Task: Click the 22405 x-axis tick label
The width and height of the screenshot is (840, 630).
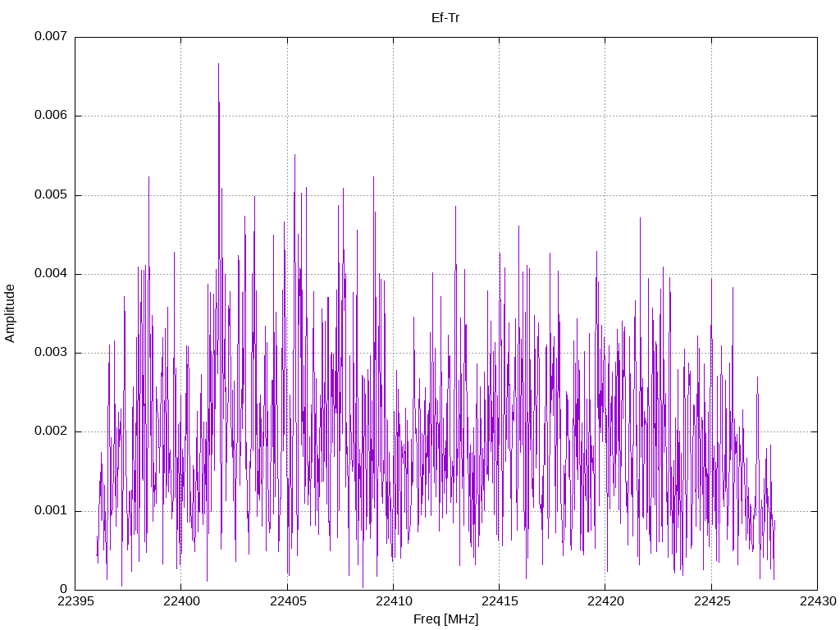Action: click(x=288, y=601)
